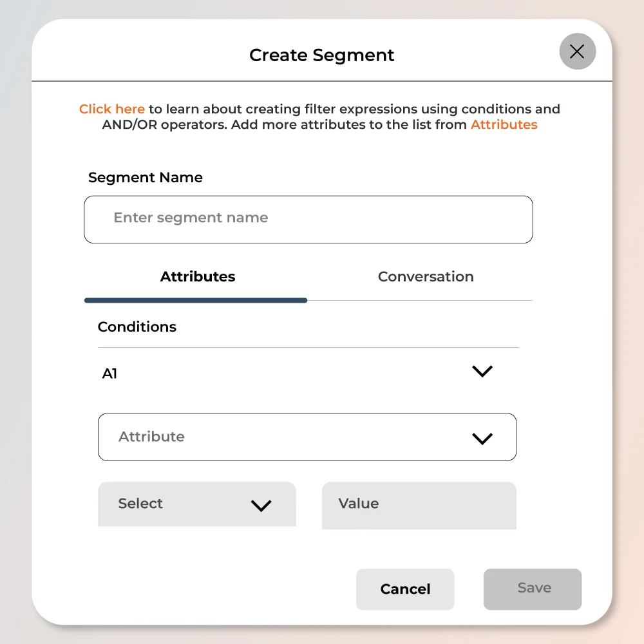Screen dimensions: 644x644
Task: Select the A1 condition label
Action: pos(110,374)
